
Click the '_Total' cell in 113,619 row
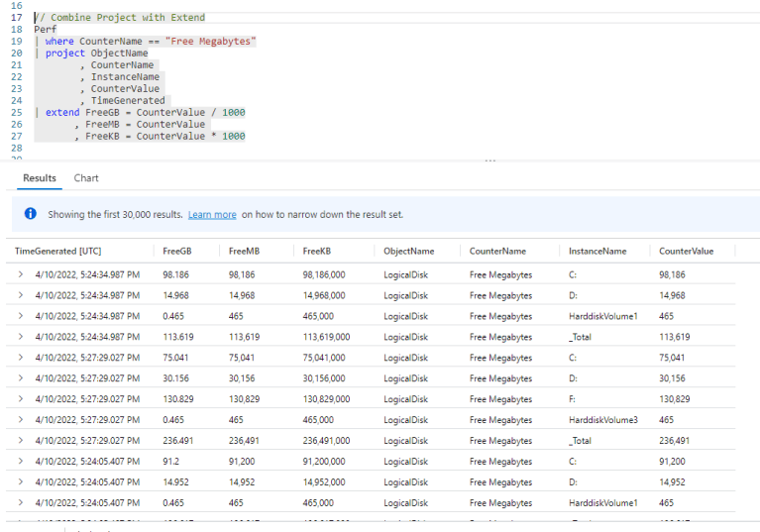[580, 337]
